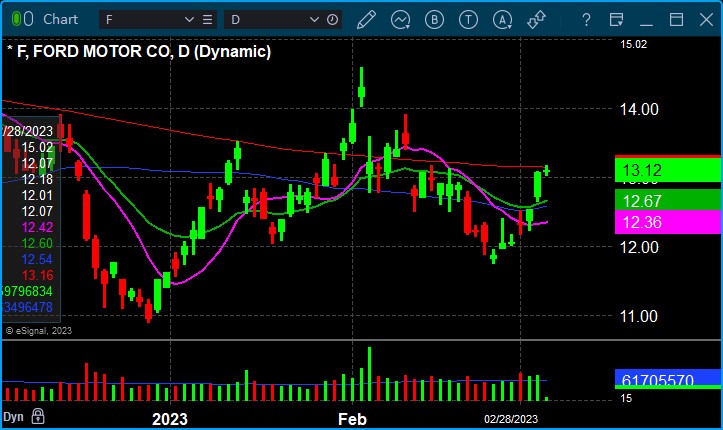723x430 pixels.
Task: Click the 12.42 magenta value in data window
Action: [37, 227]
